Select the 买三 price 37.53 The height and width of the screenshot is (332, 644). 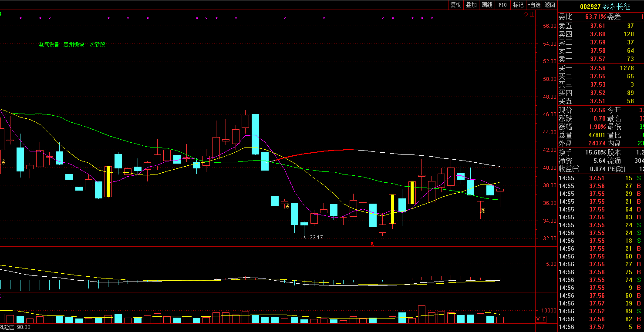[598, 85]
